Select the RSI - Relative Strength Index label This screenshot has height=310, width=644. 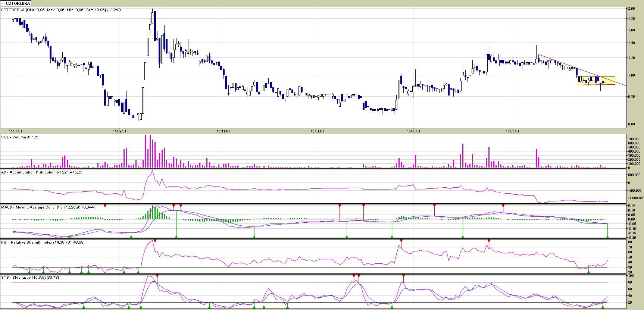coord(43,242)
